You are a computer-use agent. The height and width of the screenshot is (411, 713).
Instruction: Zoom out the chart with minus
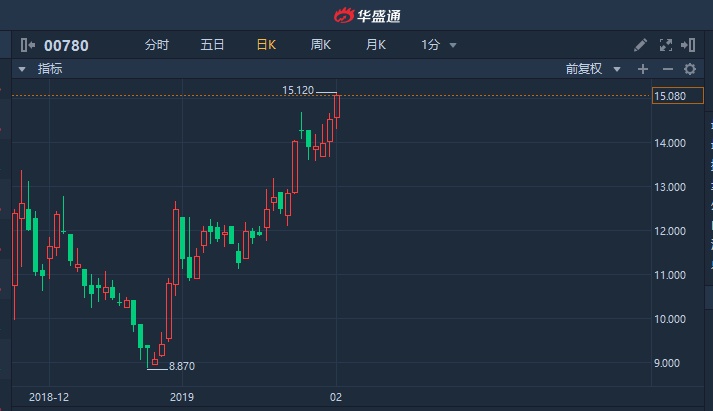pos(667,69)
